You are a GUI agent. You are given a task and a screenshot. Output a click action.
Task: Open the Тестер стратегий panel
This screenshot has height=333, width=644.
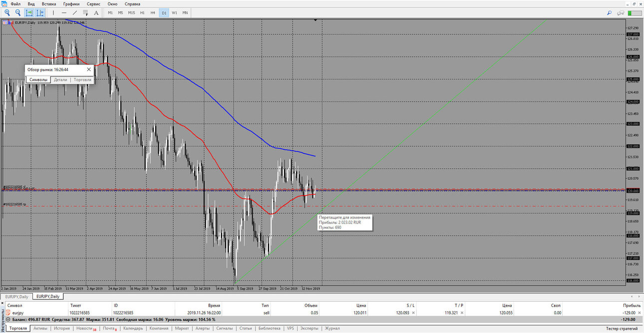622,328
